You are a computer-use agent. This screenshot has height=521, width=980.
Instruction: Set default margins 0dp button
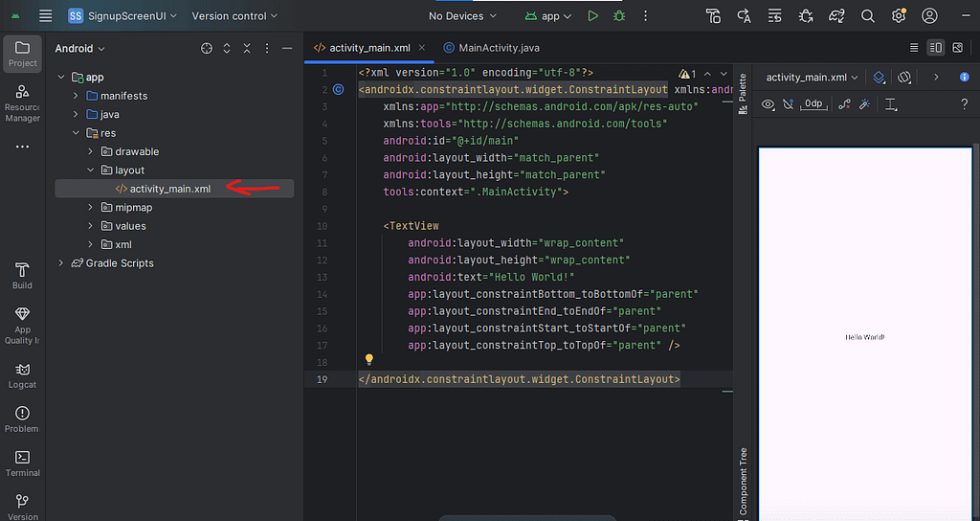click(813, 104)
